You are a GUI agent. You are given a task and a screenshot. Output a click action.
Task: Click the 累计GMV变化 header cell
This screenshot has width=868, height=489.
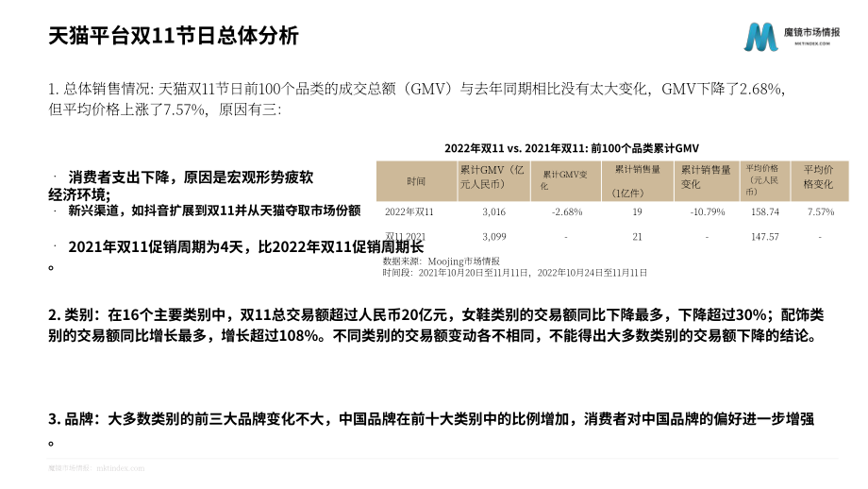click(566, 181)
